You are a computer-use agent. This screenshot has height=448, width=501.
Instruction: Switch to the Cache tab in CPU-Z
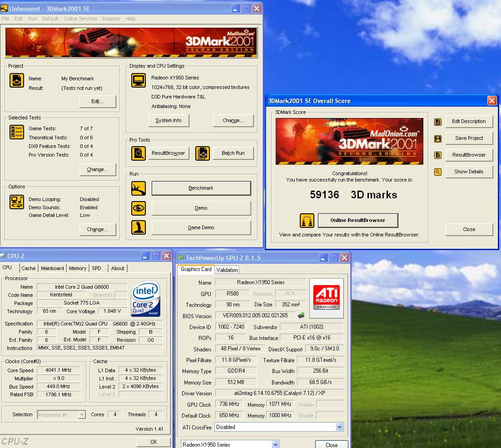point(29,268)
